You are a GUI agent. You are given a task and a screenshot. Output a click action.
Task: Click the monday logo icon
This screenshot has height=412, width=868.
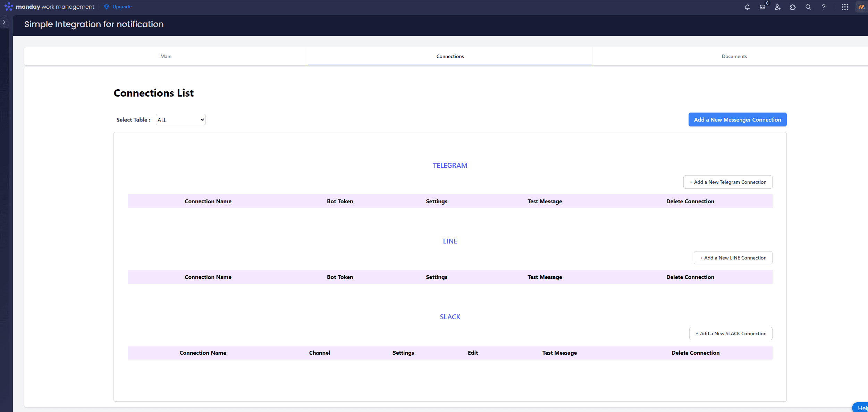[x=9, y=7]
